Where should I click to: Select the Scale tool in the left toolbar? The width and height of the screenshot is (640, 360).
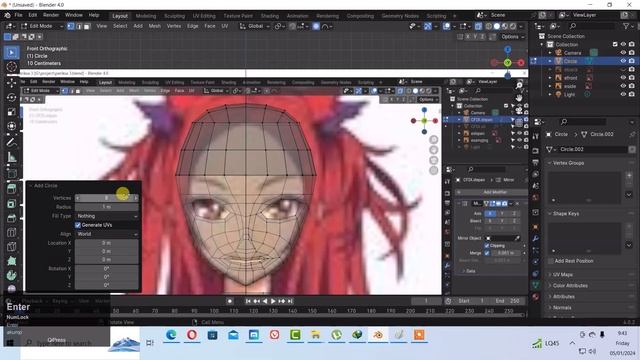(x=11, y=111)
